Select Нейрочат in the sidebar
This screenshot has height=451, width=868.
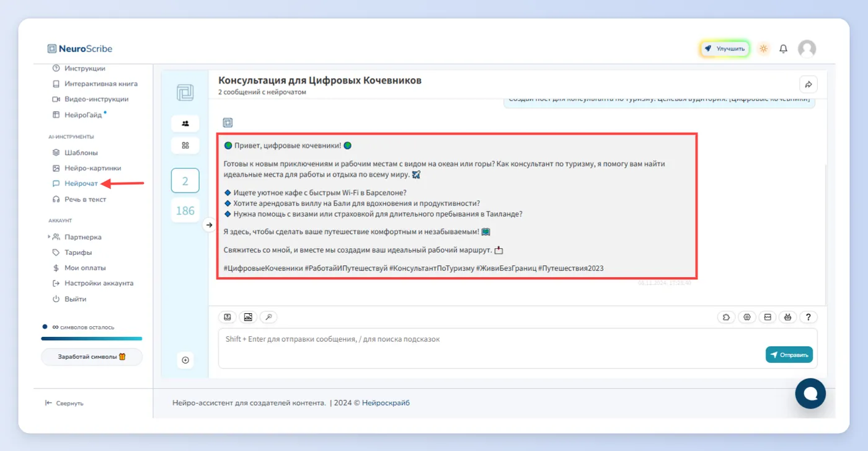tap(75, 184)
